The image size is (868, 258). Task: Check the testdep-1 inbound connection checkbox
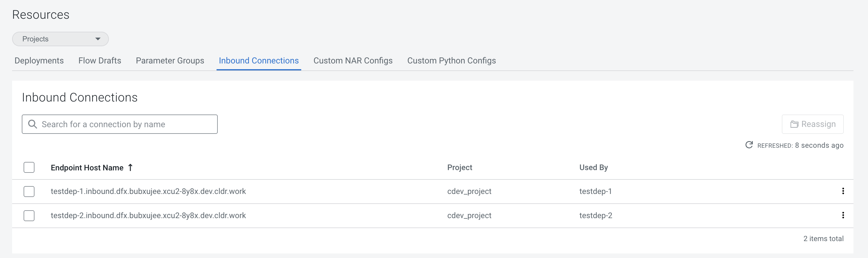(29, 192)
